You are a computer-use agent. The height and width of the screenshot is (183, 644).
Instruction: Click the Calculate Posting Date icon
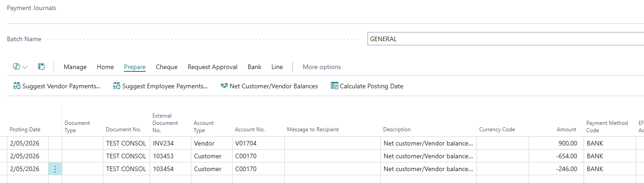[334, 86]
